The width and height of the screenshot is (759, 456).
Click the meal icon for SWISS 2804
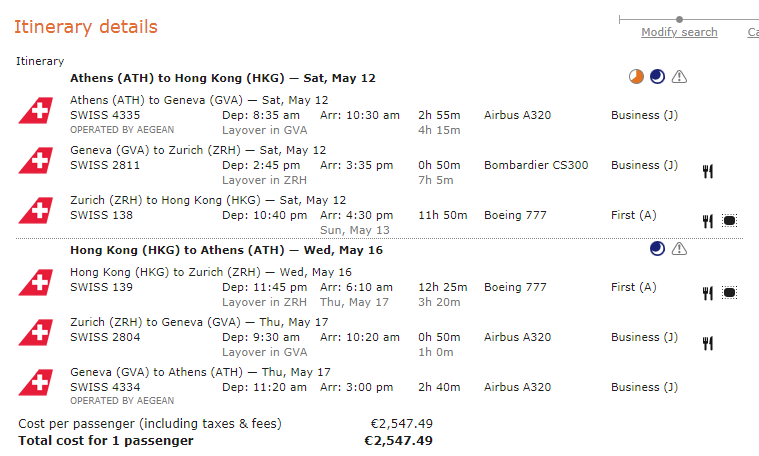(x=707, y=343)
